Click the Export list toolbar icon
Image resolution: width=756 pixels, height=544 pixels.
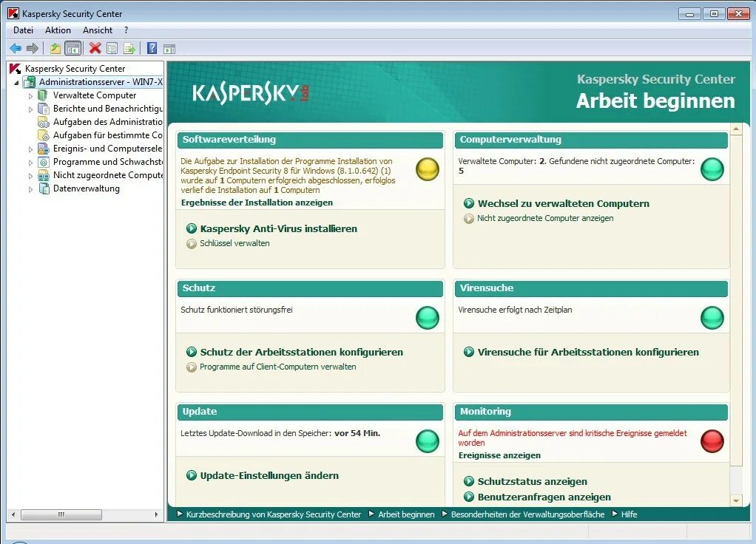pyautogui.click(x=129, y=48)
